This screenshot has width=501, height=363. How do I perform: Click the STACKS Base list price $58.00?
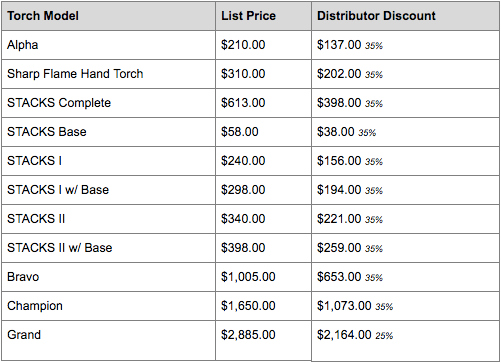click(x=240, y=132)
